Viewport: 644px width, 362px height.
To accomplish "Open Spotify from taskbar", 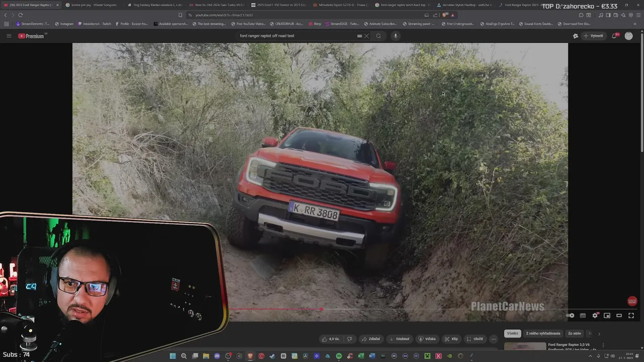I will (339, 356).
